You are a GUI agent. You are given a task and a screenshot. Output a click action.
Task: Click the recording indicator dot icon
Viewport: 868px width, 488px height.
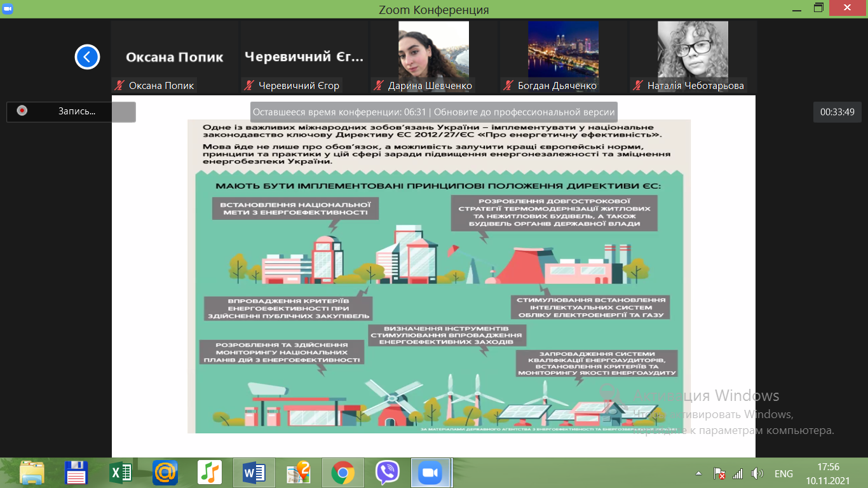[x=22, y=111]
